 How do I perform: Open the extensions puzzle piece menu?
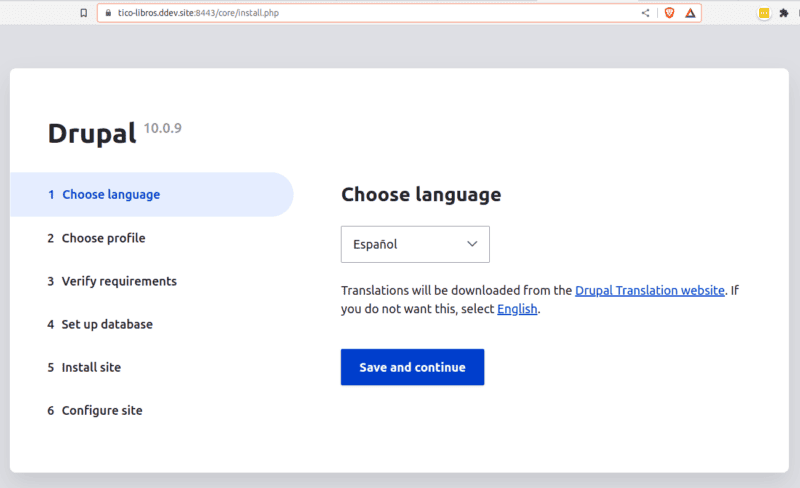784,13
